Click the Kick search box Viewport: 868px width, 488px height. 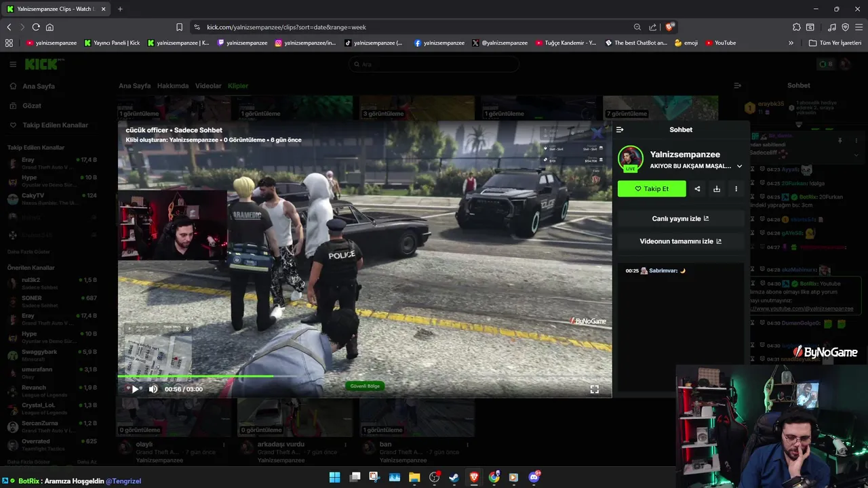click(x=434, y=64)
